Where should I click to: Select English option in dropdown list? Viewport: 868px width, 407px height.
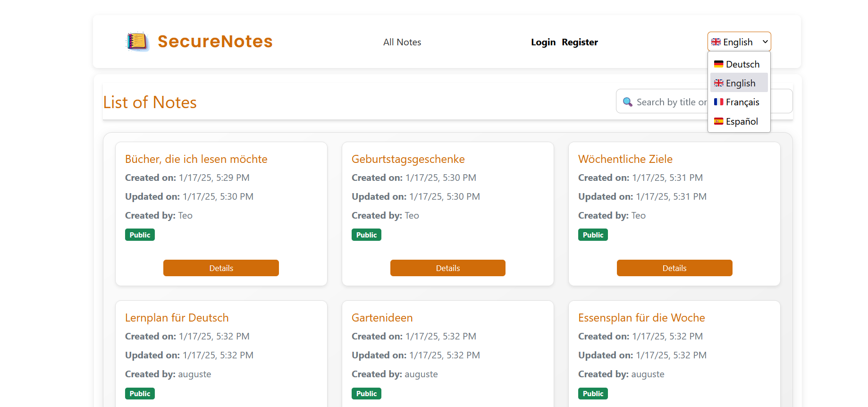739,83
